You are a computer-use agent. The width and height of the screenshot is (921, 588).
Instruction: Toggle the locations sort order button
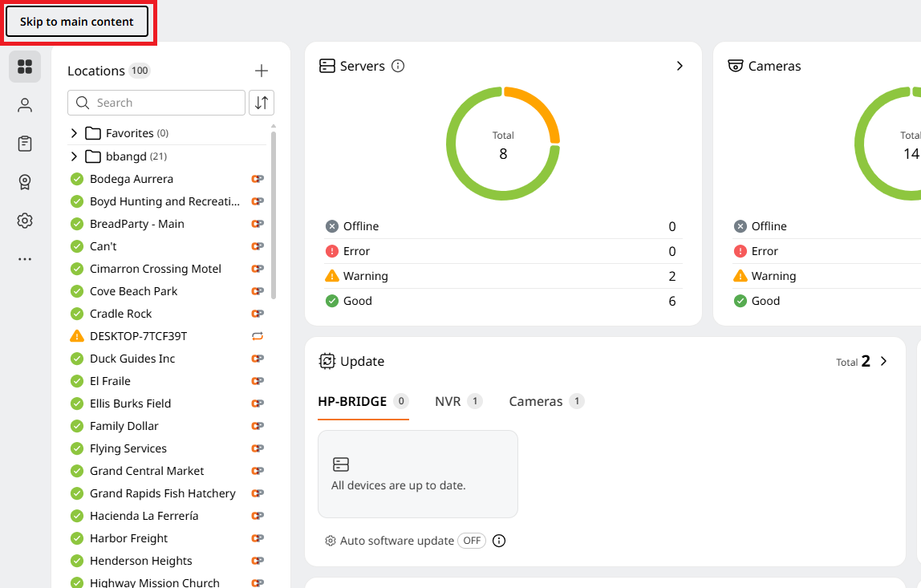pyautogui.click(x=262, y=103)
